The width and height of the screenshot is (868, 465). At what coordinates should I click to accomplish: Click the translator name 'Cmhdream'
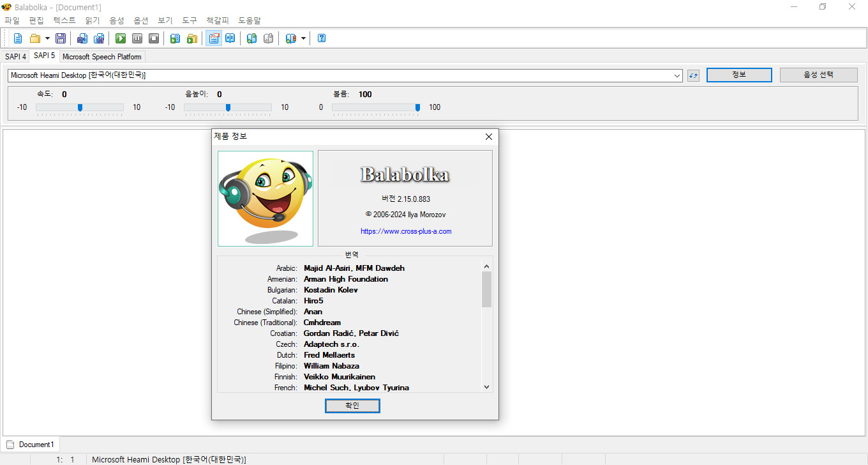pyautogui.click(x=322, y=323)
